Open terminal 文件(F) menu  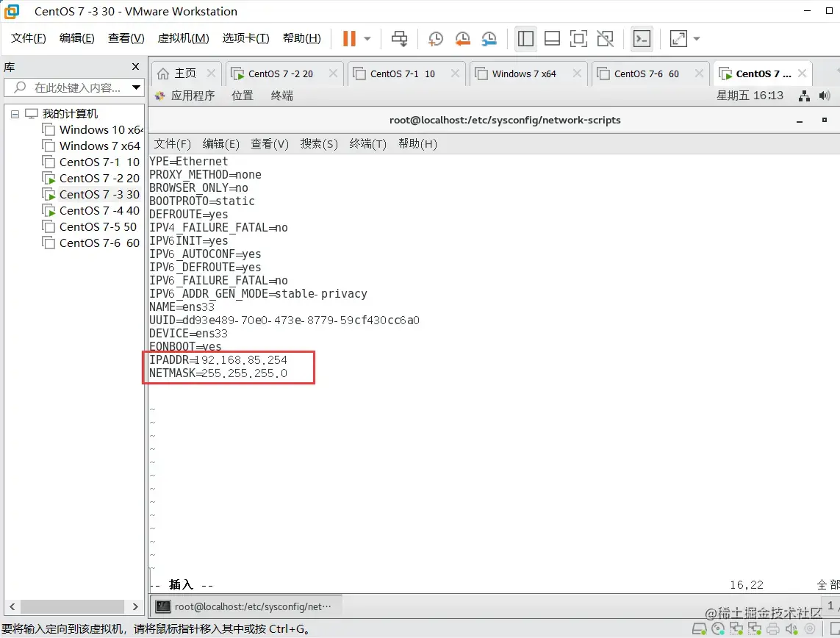(173, 143)
